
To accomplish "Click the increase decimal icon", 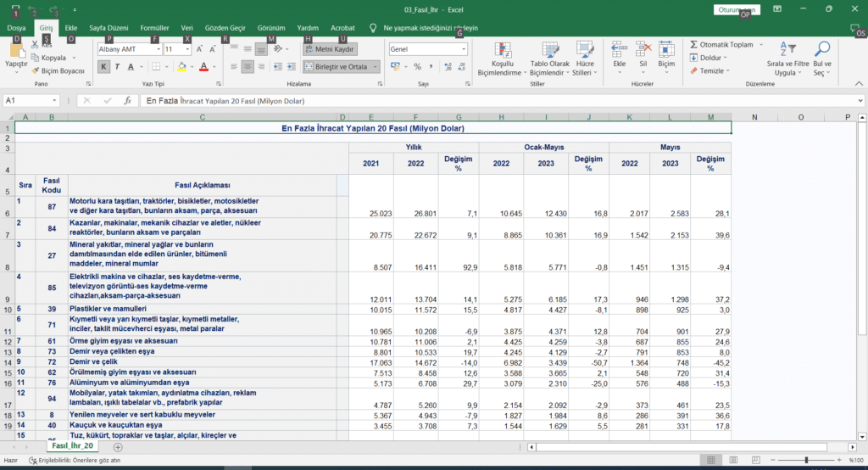I will click(x=448, y=67).
